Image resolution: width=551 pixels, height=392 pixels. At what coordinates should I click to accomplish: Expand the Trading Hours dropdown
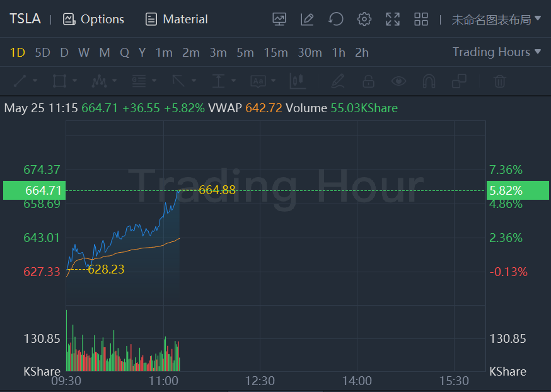click(x=497, y=52)
